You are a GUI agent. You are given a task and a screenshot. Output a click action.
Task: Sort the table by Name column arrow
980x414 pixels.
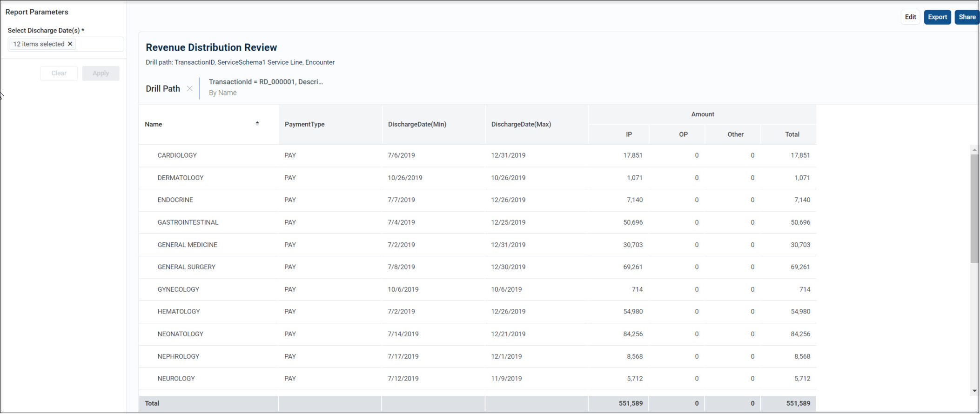(x=257, y=123)
